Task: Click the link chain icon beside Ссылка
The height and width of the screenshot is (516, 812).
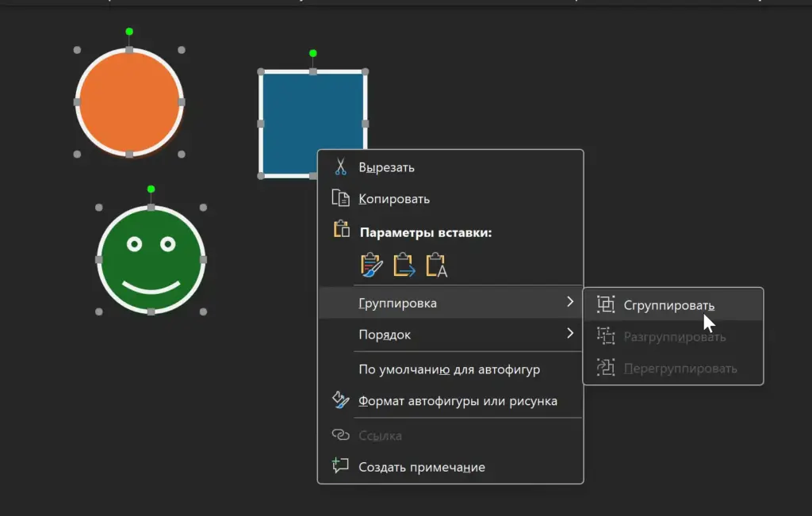Action: click(340, 434)
